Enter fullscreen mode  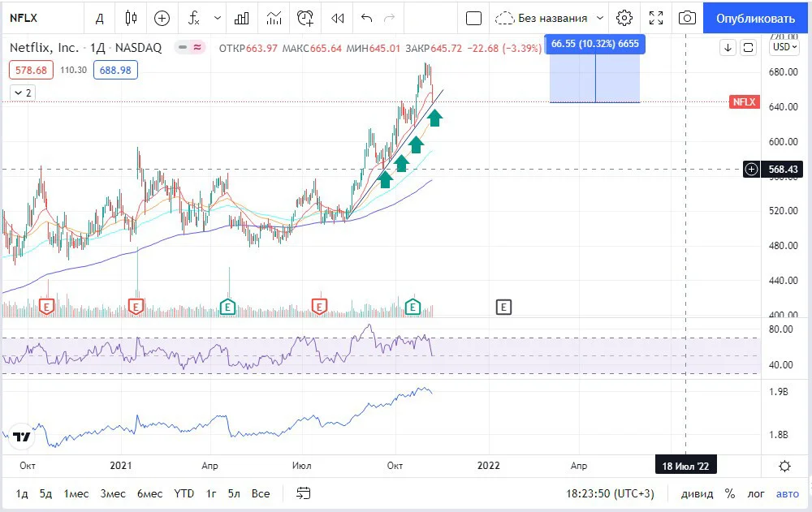[x=656, y=19]
